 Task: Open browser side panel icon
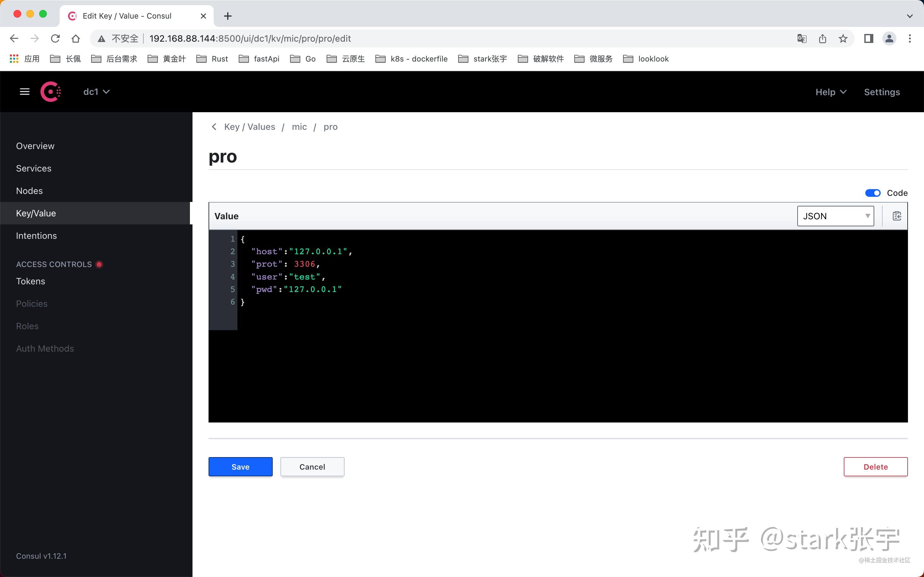(x=868, y=38)
